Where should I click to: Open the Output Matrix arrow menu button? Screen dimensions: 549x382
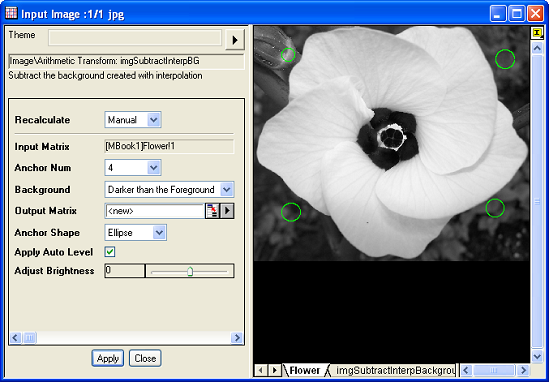(x=227, y=211)
